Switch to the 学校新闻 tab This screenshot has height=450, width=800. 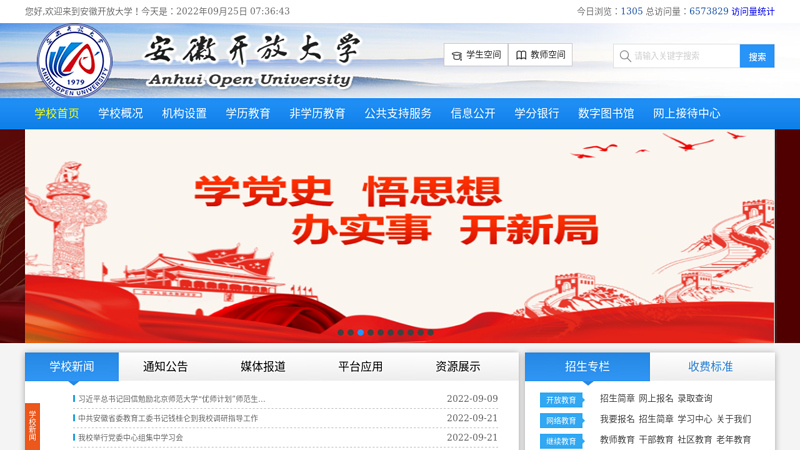72,366
